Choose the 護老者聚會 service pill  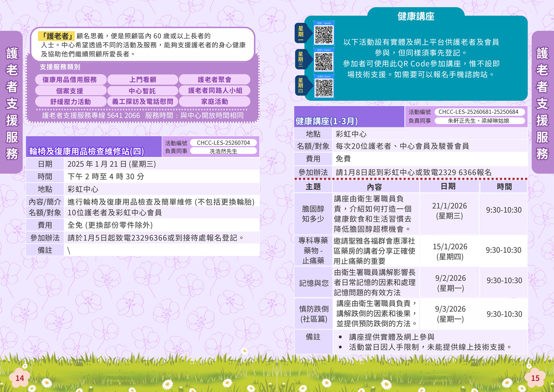pos(215,80)
